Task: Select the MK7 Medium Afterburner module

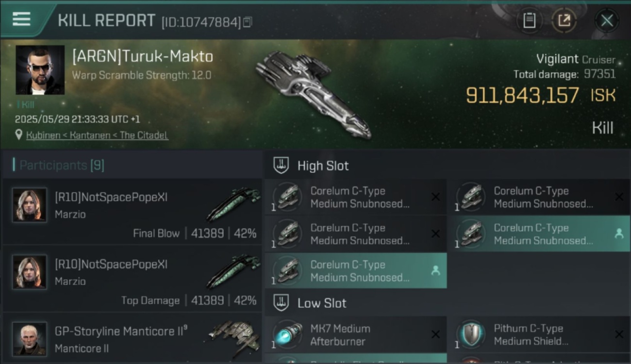Action: coord(356,334)
